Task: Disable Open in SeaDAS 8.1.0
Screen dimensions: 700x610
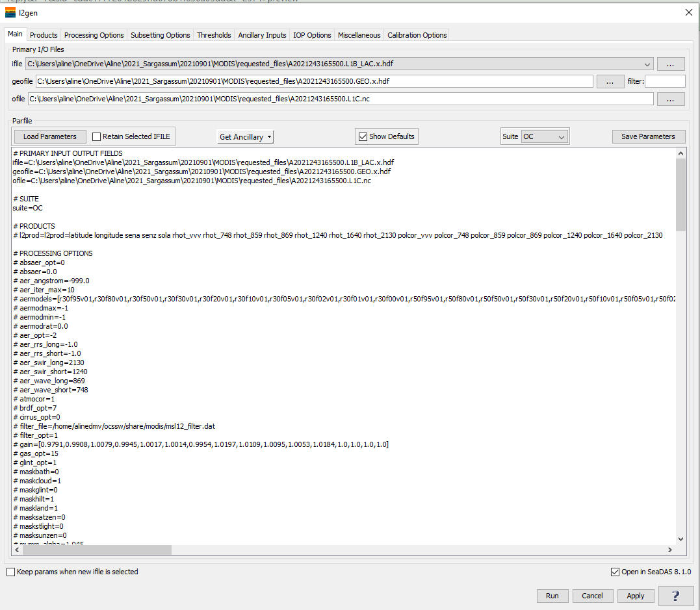Action: click(x=615, y=572)
